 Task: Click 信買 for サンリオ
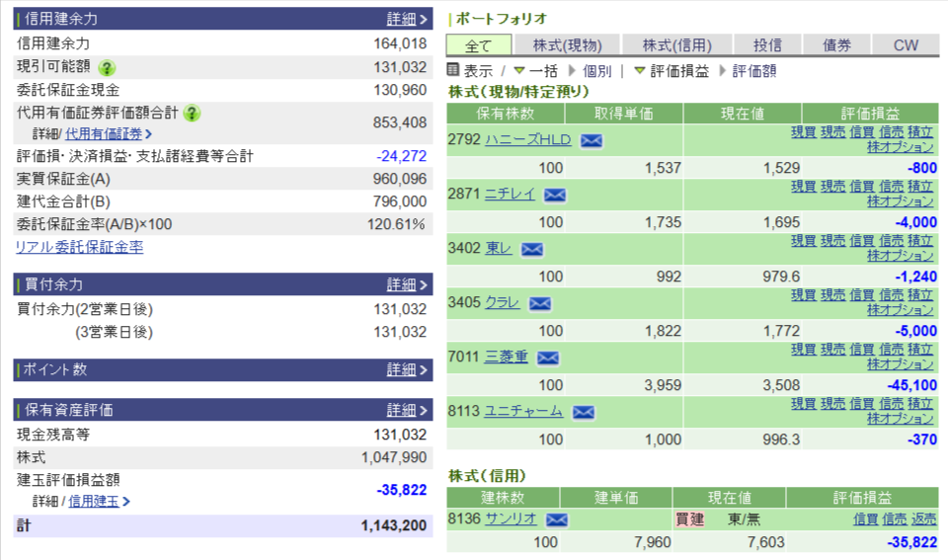tap(865, 519)
